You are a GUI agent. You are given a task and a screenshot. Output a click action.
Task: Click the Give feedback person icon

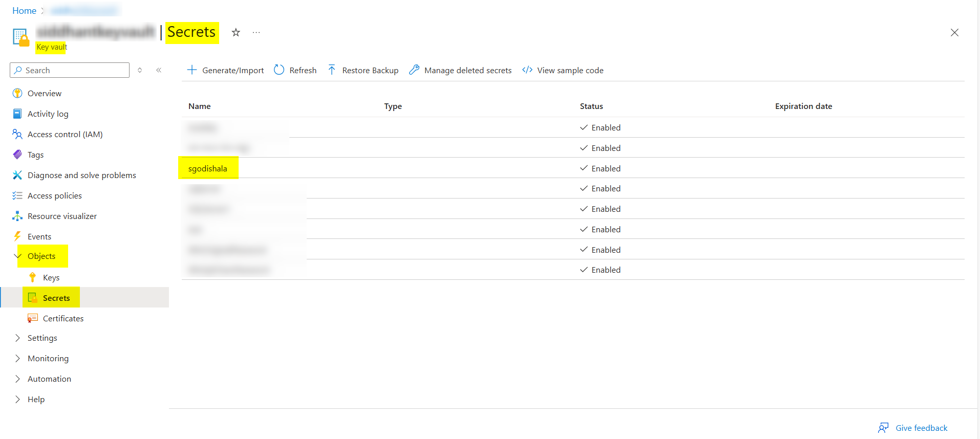[883, 428]
